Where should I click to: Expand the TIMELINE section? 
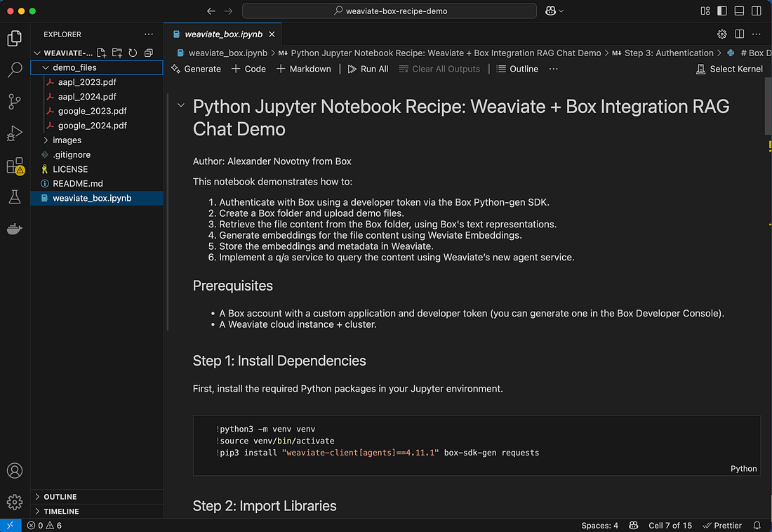[x=97, y=512]
